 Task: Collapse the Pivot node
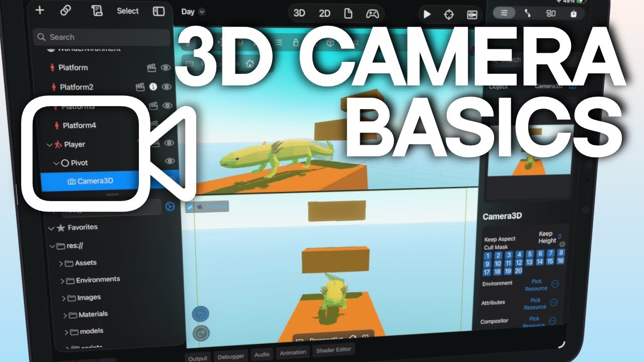(56, 163)
